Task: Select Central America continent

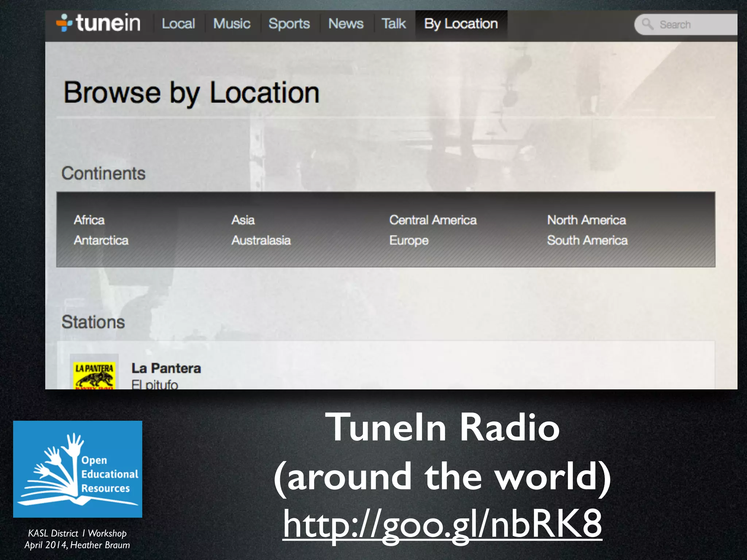Action: click(433, 220)
